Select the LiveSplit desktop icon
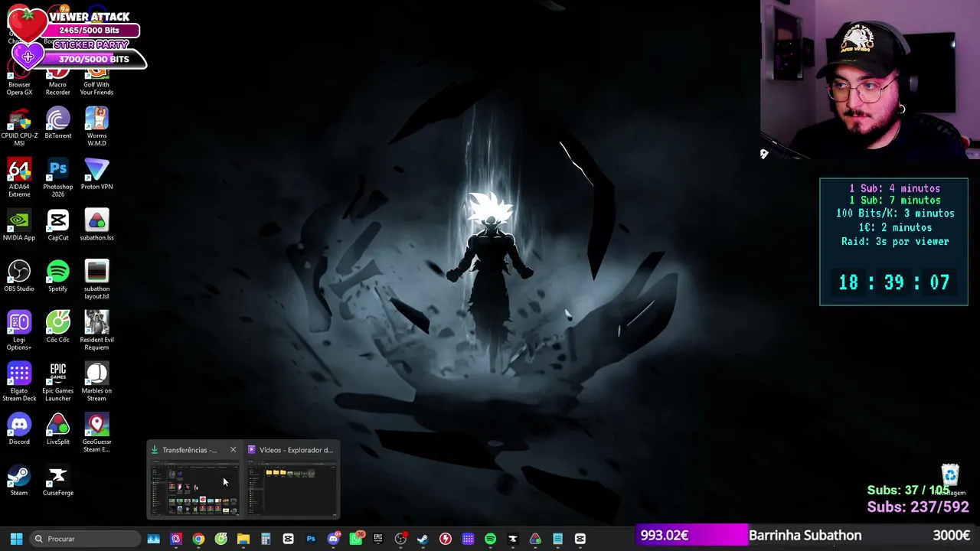This screenshot has height=551, width=980. (x=57, y=429)
